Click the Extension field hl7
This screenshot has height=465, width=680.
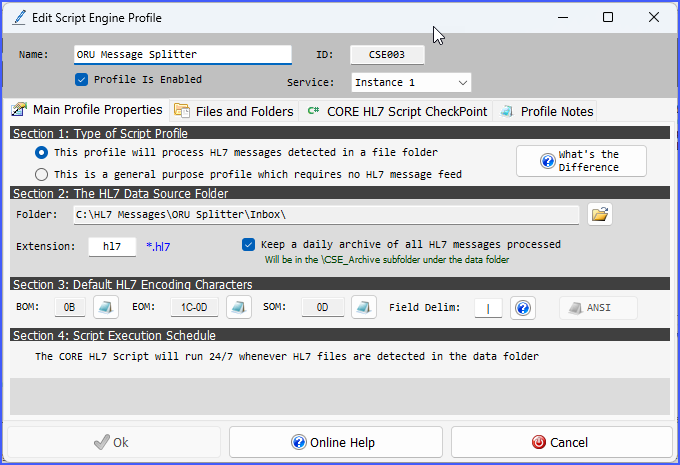tap(112, 246)
